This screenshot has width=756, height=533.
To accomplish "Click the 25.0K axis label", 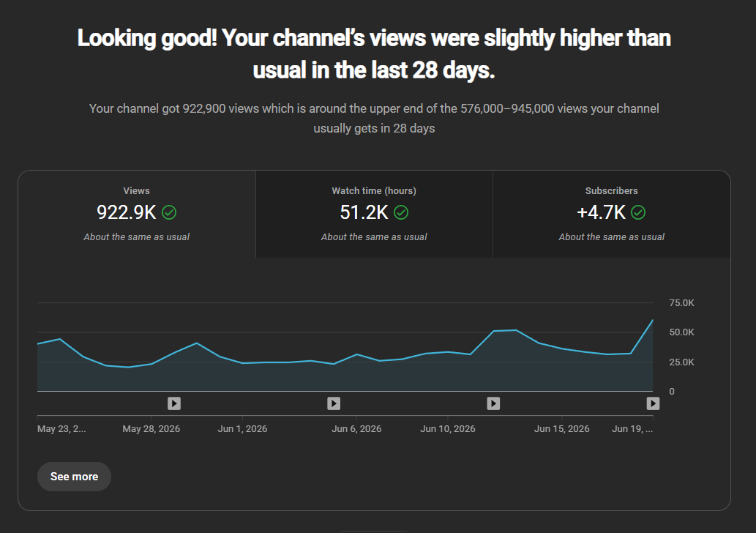I will [x=682, y=362].
